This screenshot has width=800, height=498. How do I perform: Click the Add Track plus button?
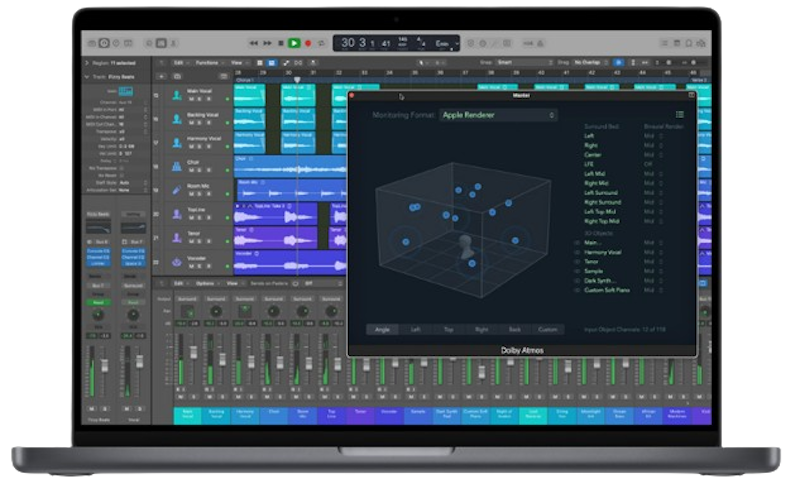[161, 77]
